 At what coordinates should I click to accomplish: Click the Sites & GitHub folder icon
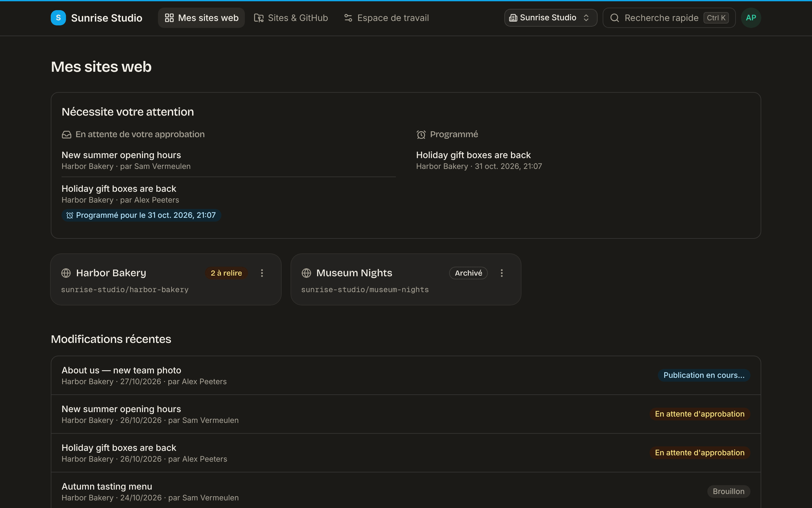click(x=259, y=18)
